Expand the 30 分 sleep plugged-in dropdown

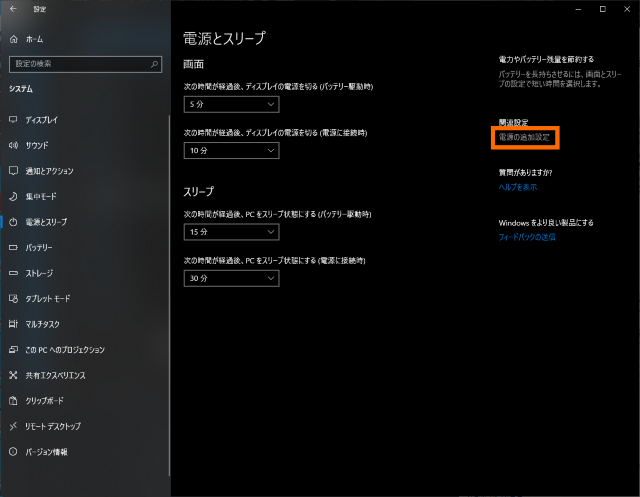pos(231,277)
